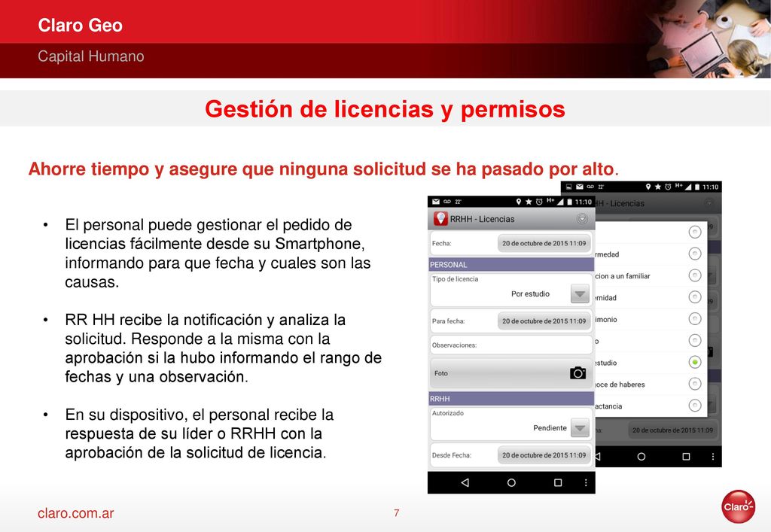
Task: Click the Para fecha date button
Action: pos(544,321)
